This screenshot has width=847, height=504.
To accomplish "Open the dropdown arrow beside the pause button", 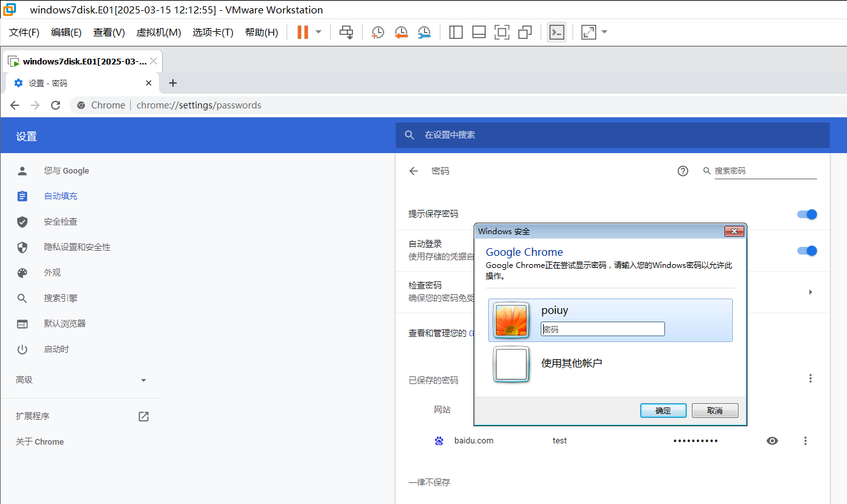I will click(x=319, y=32).
